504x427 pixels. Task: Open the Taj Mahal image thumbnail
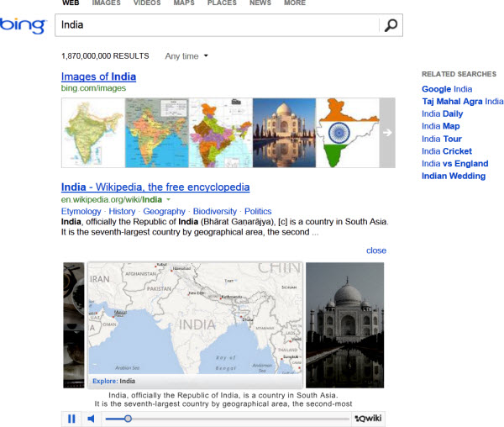[285, 133]
